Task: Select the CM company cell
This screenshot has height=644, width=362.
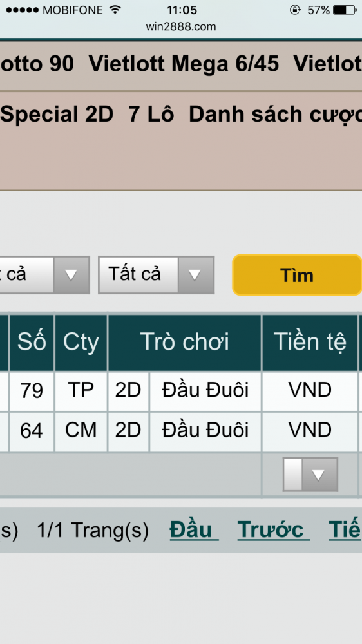Action: [x=81, y=431]
